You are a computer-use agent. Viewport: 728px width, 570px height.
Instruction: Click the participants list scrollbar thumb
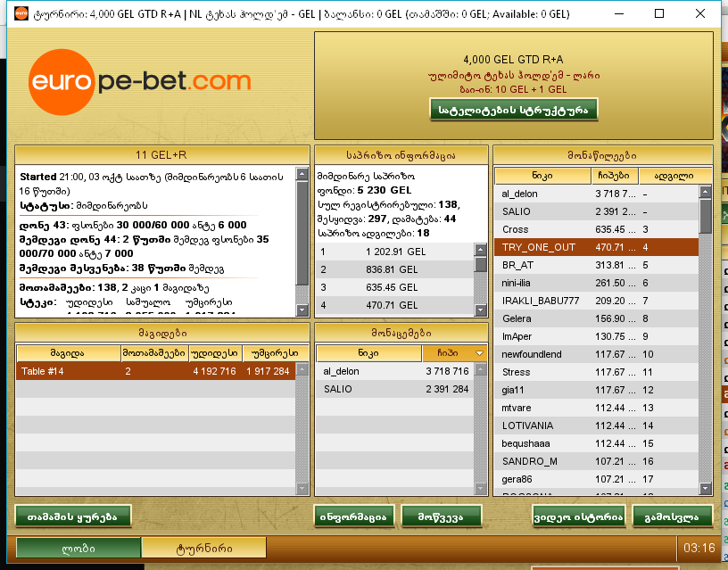click(705, 216)
